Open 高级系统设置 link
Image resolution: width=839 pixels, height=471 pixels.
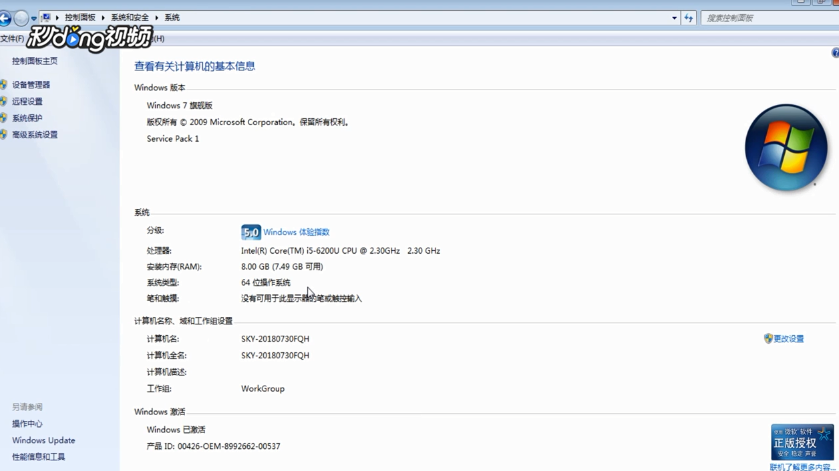(x=35, y=134)
